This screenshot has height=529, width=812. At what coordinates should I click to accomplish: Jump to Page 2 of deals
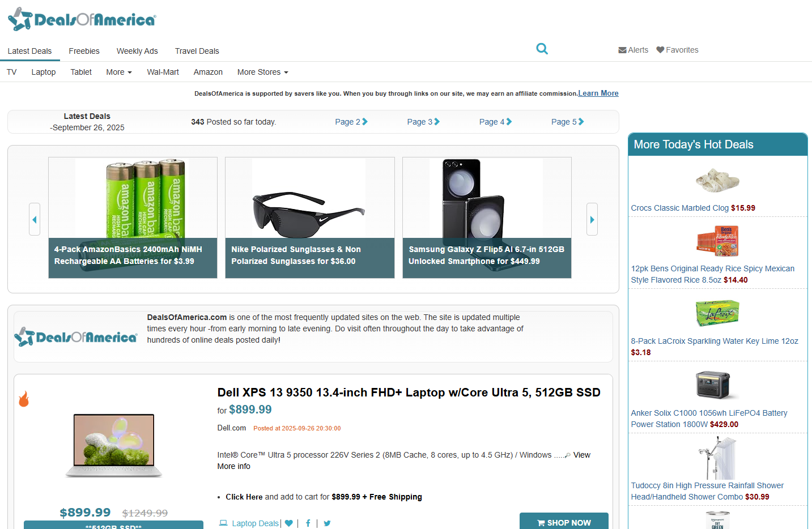(x=351, y=122)
